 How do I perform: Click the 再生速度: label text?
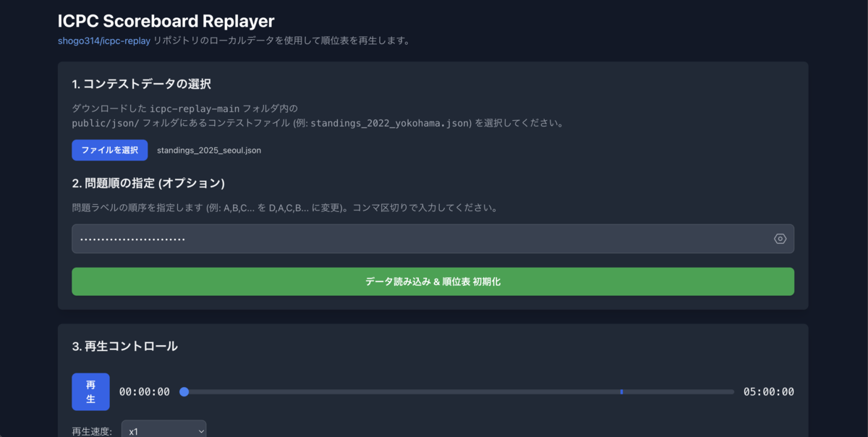(x=92, y=431)
